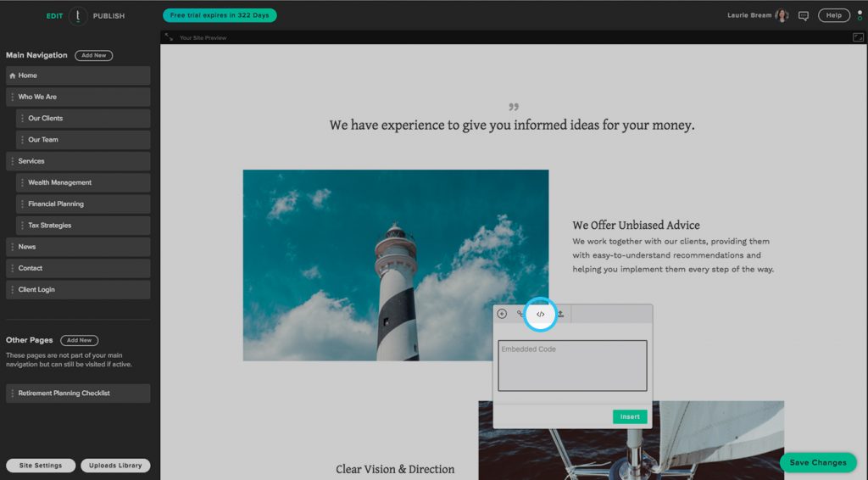Open the Client Login page
Screen dimensions: 868x480
(x=78, y=289)
